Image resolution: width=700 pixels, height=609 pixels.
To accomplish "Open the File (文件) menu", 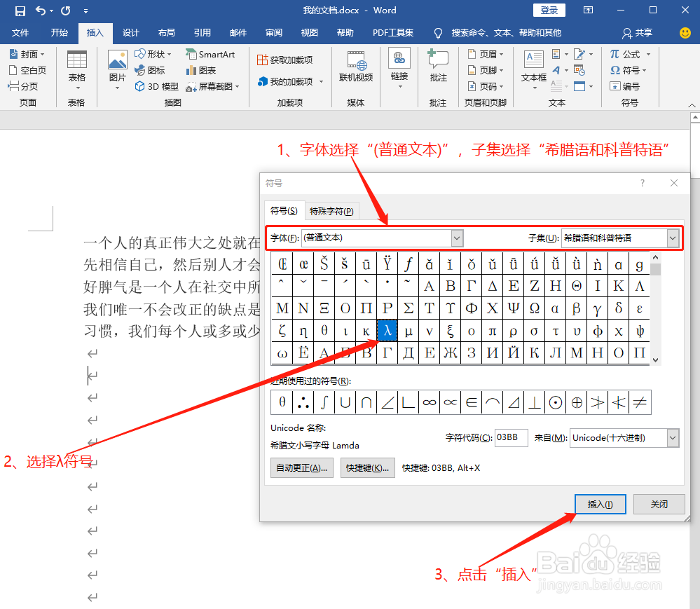I will (x=20, y=33).
